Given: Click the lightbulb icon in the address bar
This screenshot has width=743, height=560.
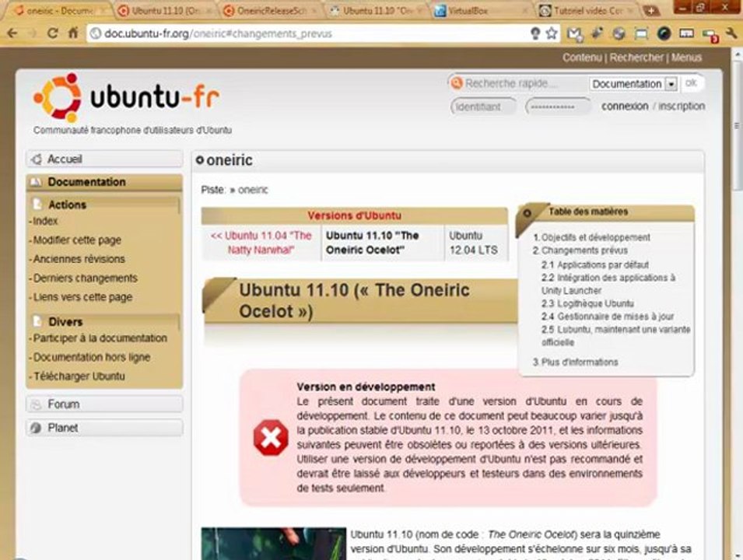Looking at the screenshot, I should click(535, 33).
